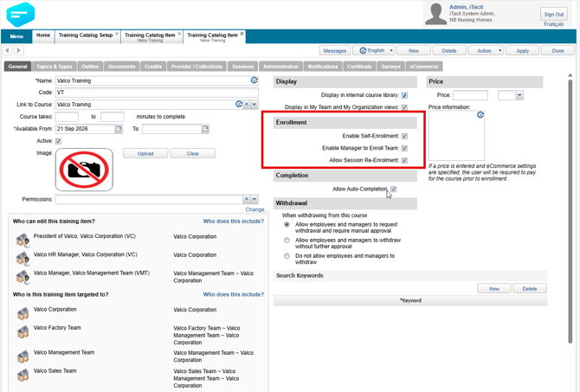Expand the Link to Course dropdown
The image size is (580, 392).
[x=255, y=105]
